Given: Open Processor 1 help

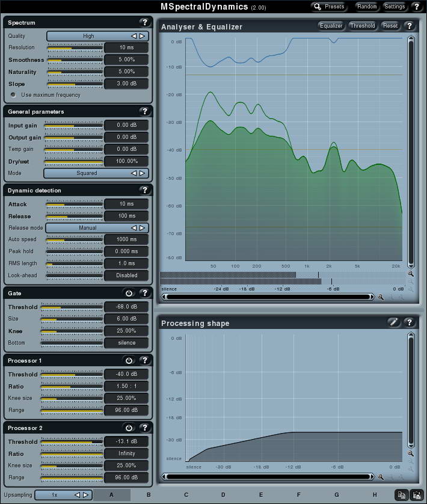Looking at the screenshot, I should point(145,360).
